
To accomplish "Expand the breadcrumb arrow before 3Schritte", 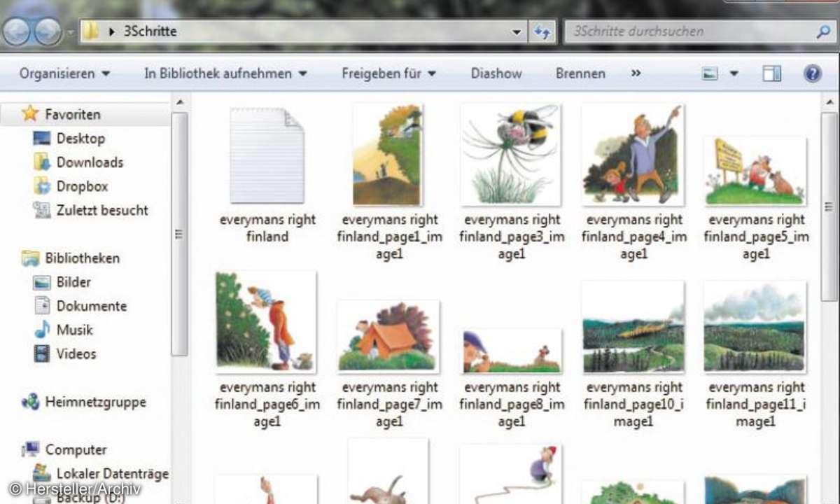I will click(x=111, y=31).
